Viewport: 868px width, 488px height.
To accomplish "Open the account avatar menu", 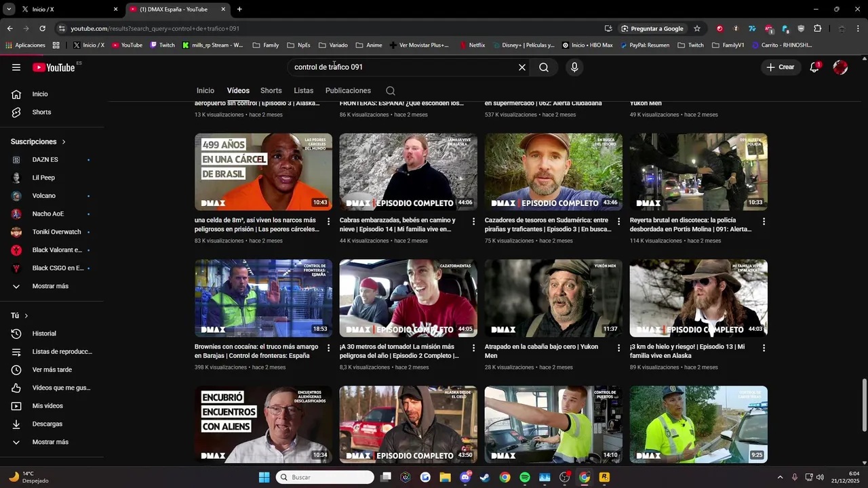I will click(840, 67).
